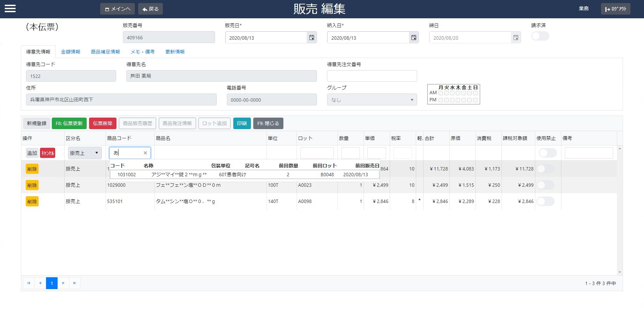Image resolution: width=644 pixels, height=324 pixels.
Task: Toggle 使用禁止 switch for row 535101
Action: 545,201
